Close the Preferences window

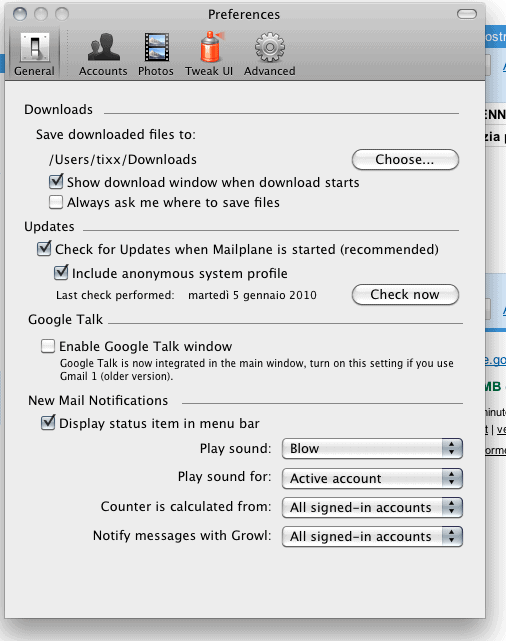pyautogui.click(x=20, y=14)
